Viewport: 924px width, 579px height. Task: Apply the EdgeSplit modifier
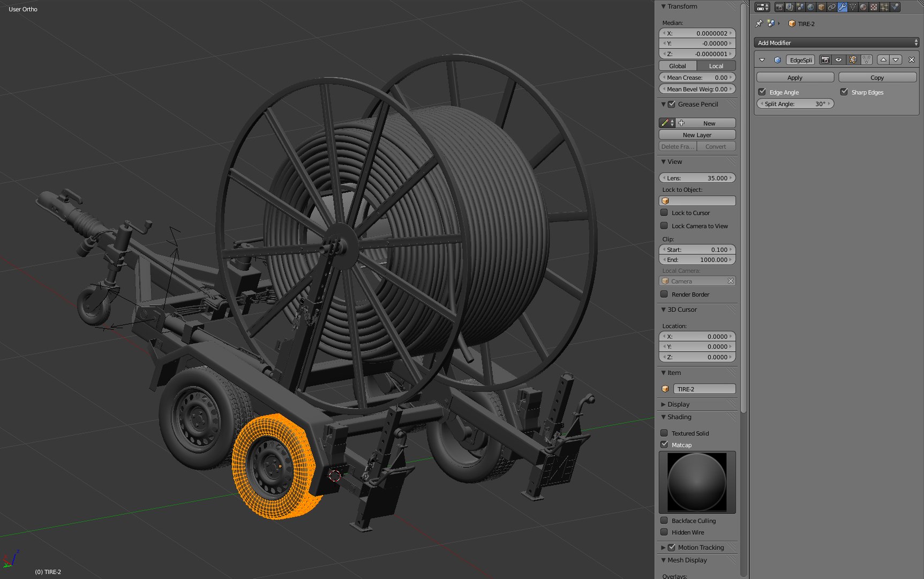pos(795,78)
